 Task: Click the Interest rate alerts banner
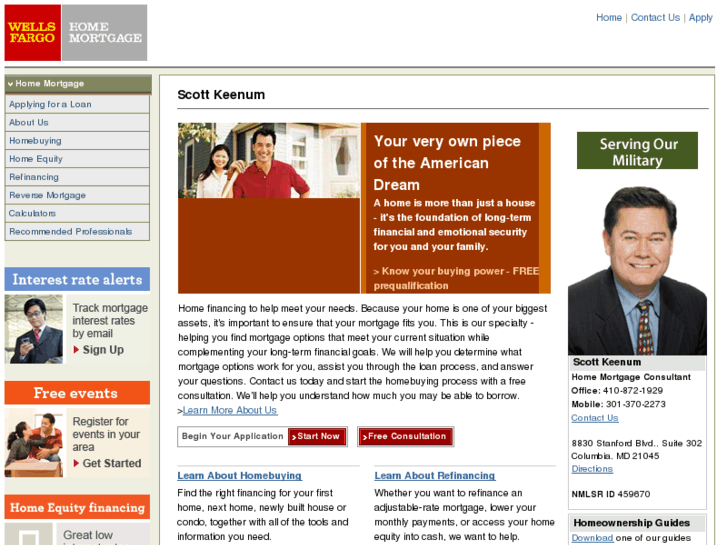pos(77,279)
